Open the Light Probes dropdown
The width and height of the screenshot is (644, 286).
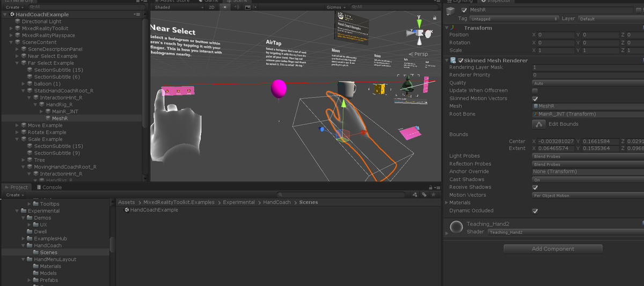coord(588,156)
